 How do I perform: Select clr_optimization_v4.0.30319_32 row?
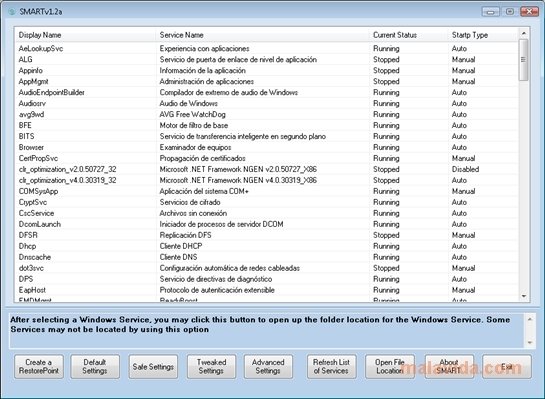click(267, 180)
